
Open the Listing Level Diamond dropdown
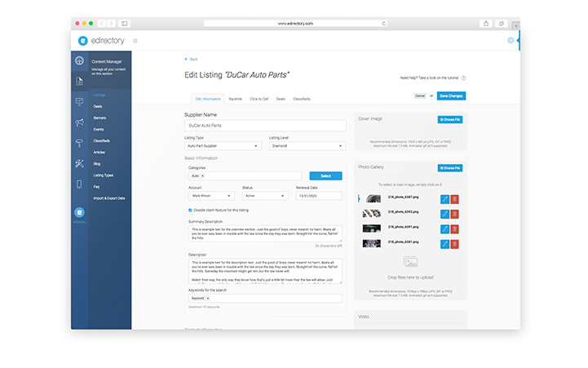[307, 146]
